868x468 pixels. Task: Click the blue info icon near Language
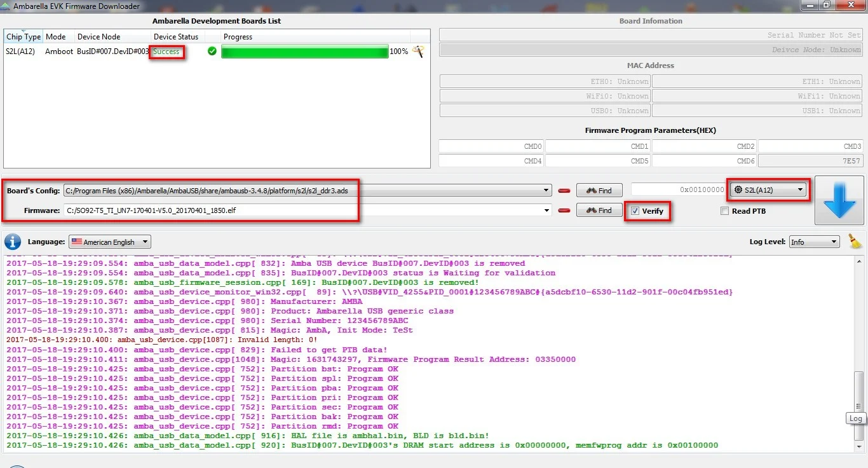(12, 242)
